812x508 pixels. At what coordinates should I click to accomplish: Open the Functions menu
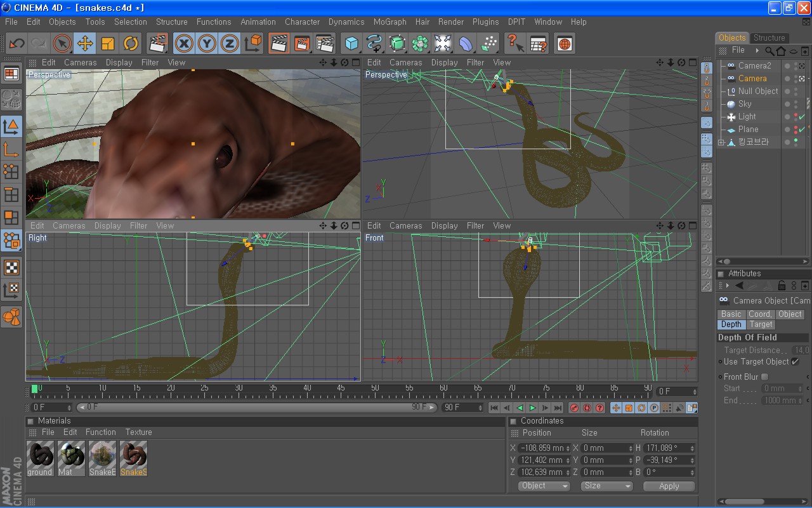tap(214, 22)
